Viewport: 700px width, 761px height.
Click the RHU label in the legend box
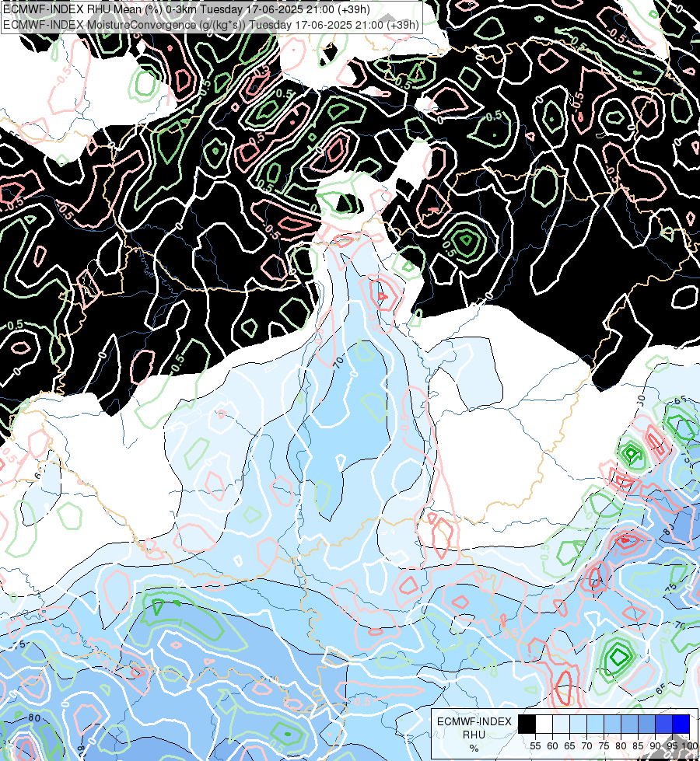coord(474,735)
